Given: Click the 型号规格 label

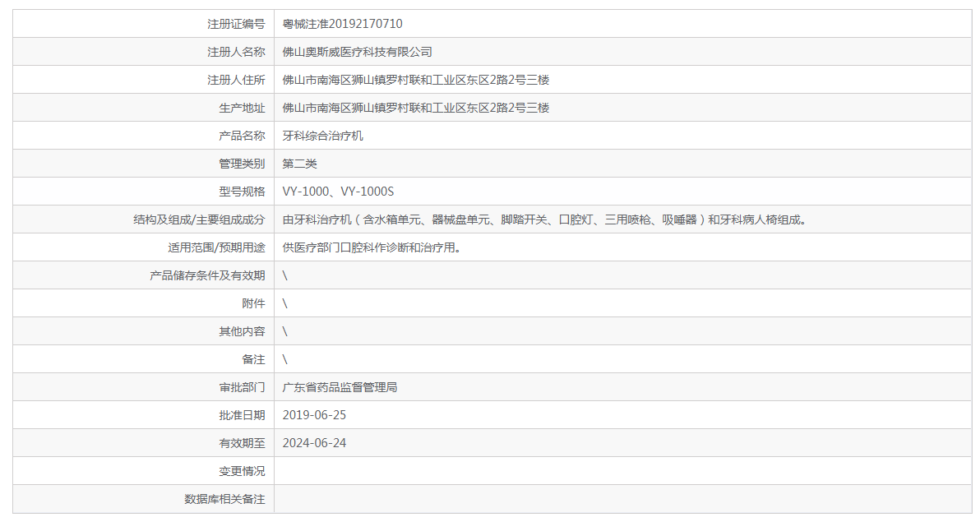Looking at the screenshot, I should pos(241,192).
